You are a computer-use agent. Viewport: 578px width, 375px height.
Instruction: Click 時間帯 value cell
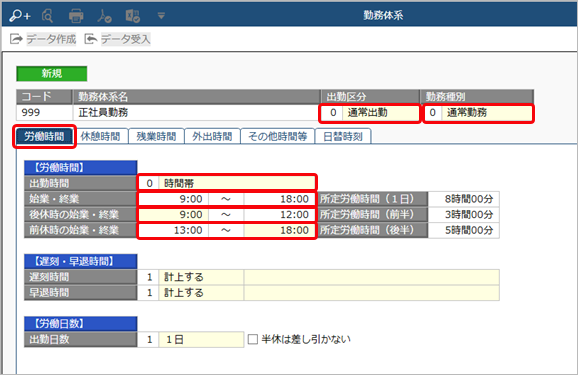(x=237, y=183)
